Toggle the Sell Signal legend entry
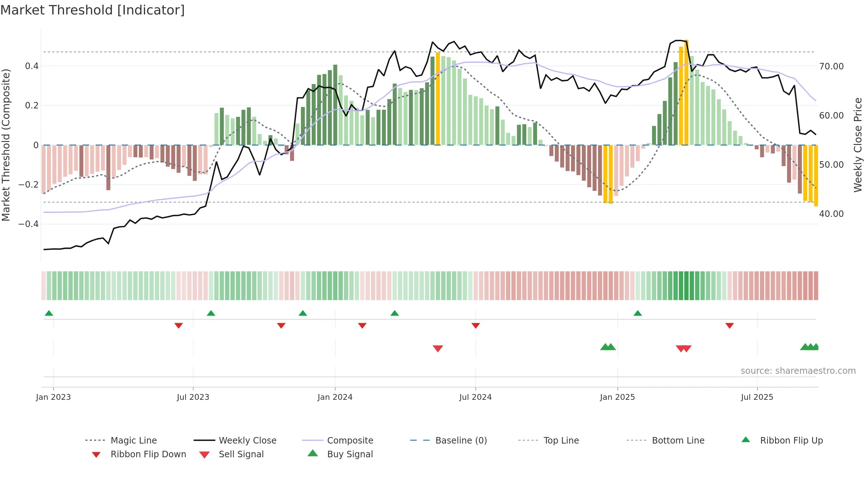The image size is (868, 488). point(231,454)
